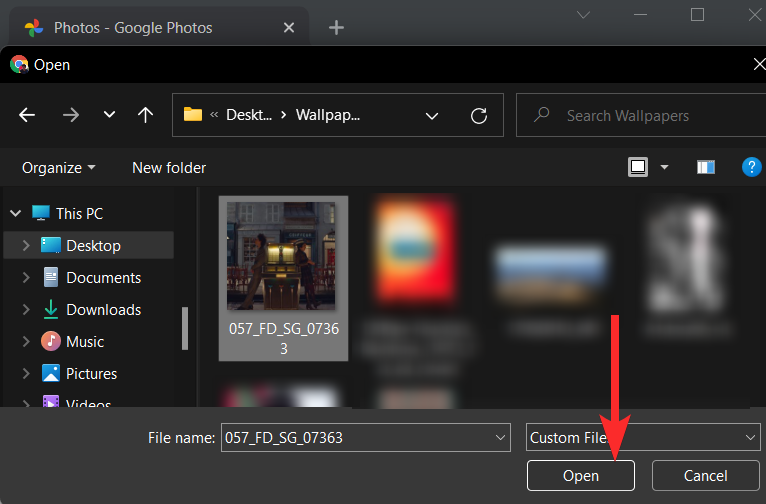
Task: Expand the Downloads tree node
Action: click(x=26, y=310)
